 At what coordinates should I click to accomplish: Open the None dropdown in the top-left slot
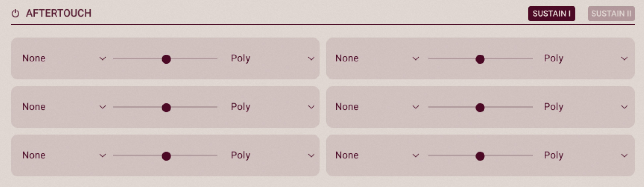click(64, 58)
